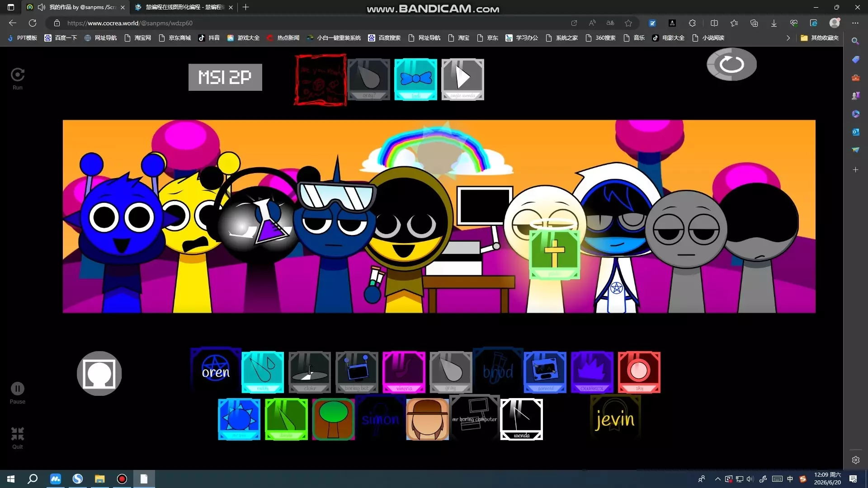Choose the blue sun tile

coord(239,419)
